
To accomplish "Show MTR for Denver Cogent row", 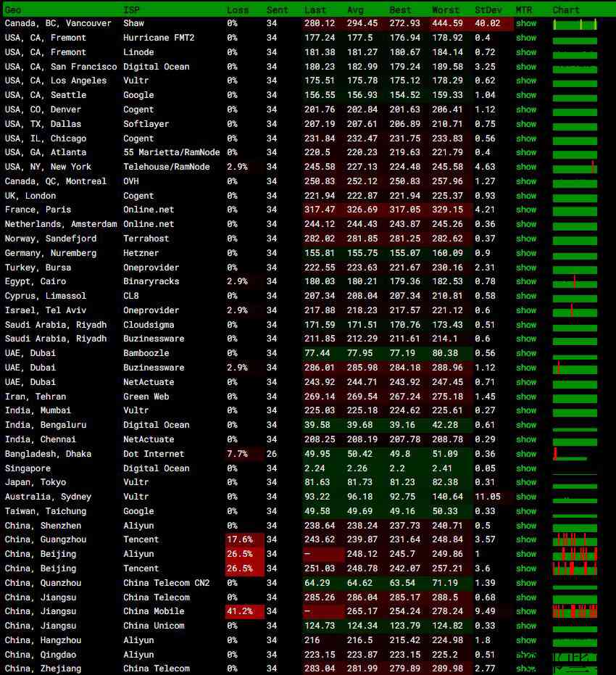I will [526, 109].
